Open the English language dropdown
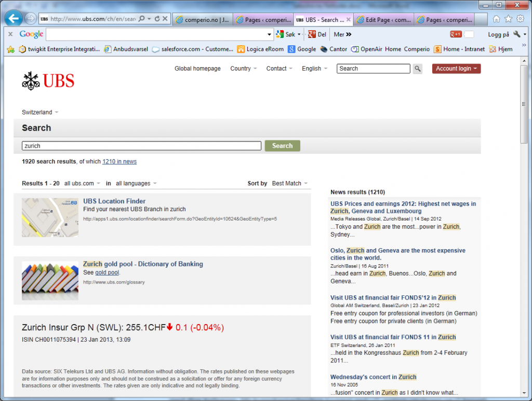Screen dimensions: 532x401 point(315,69)
